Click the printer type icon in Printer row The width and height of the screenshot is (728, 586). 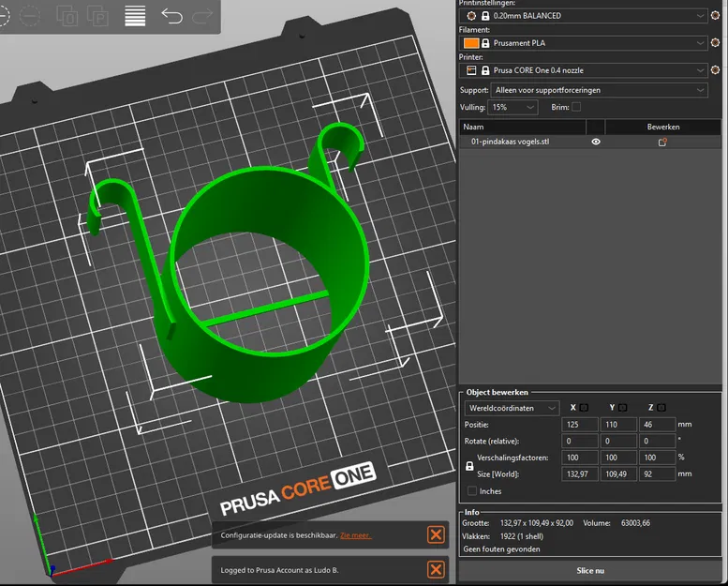point(471,70)
